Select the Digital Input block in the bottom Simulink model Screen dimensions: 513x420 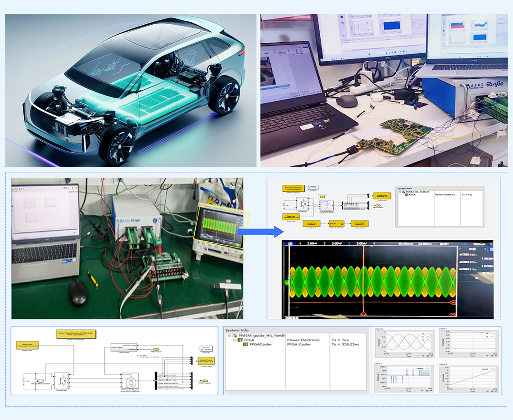tap(27, 345)
